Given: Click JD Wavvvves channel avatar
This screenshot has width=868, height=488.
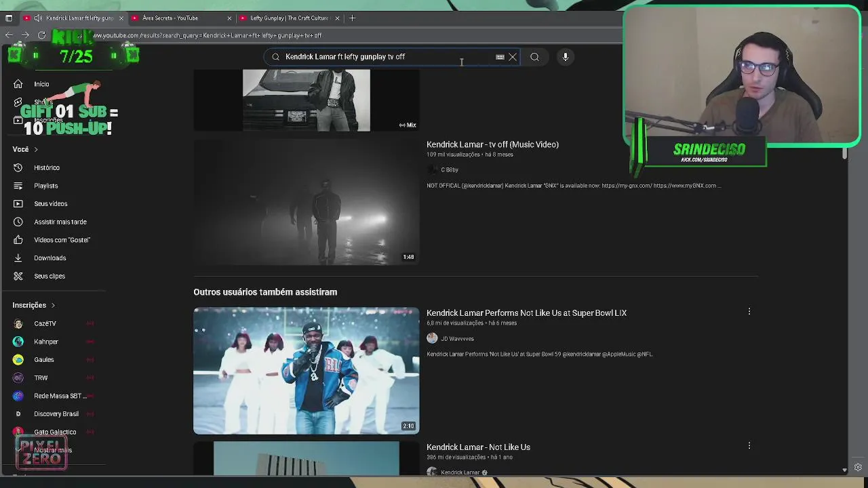Looking at the screenshot, I should (x=432, y=338).
